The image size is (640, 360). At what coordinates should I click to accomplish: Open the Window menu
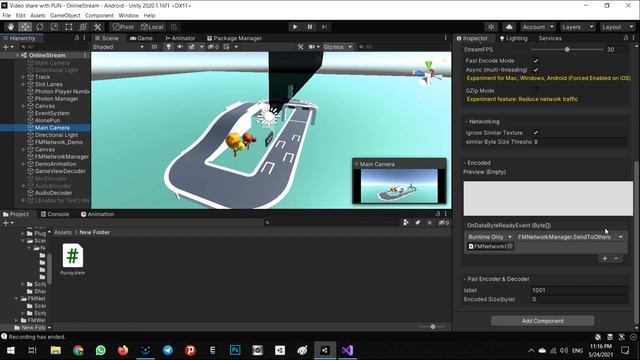click(x=129, y=16)
